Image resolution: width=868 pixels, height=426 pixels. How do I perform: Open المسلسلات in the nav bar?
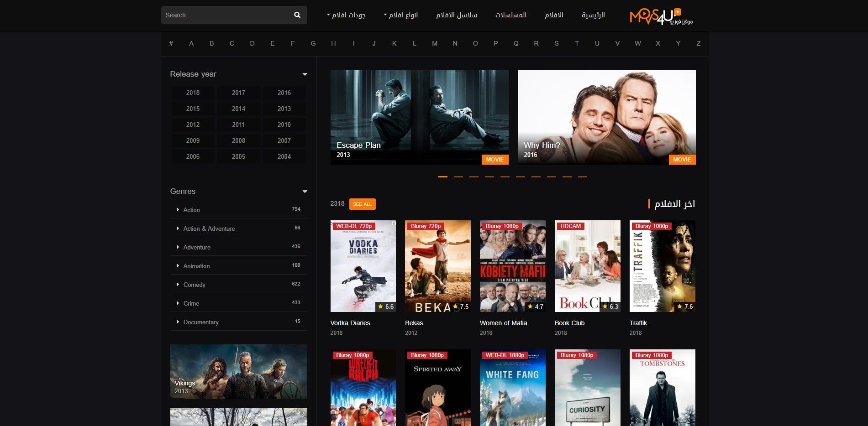(x=511, y=15)
